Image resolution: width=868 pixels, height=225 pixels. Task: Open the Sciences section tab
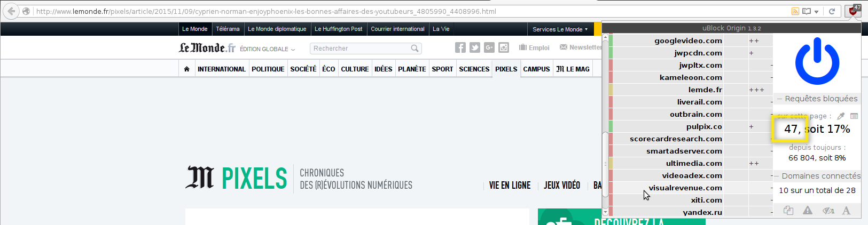point(474,69)
